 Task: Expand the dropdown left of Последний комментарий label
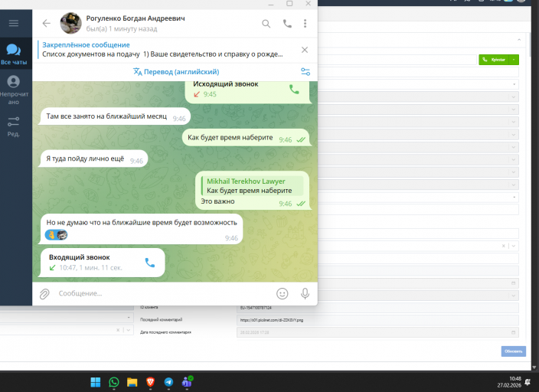(x=129, y=318)
